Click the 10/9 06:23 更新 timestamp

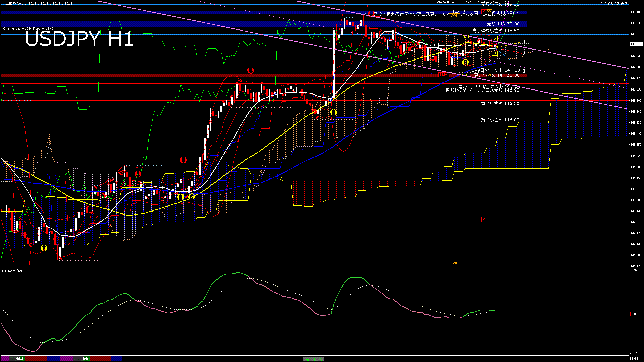tap(612, 4)
